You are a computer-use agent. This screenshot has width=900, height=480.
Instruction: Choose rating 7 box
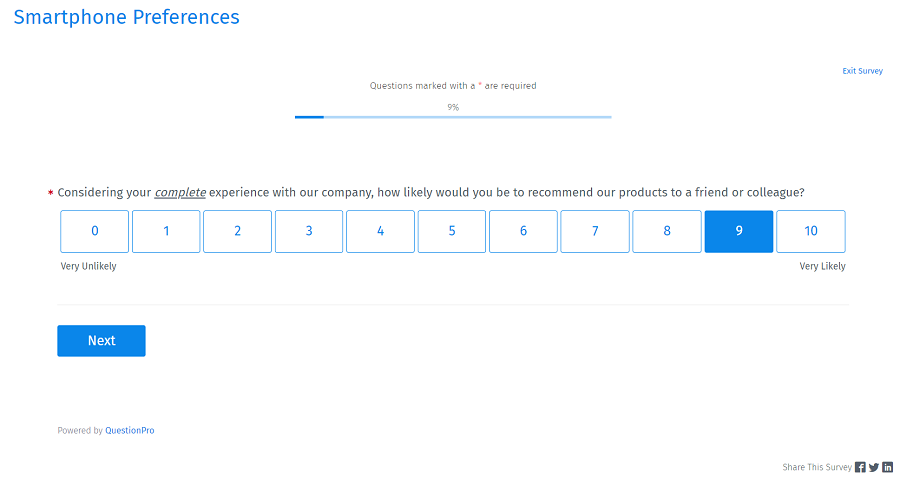point(595,231)
